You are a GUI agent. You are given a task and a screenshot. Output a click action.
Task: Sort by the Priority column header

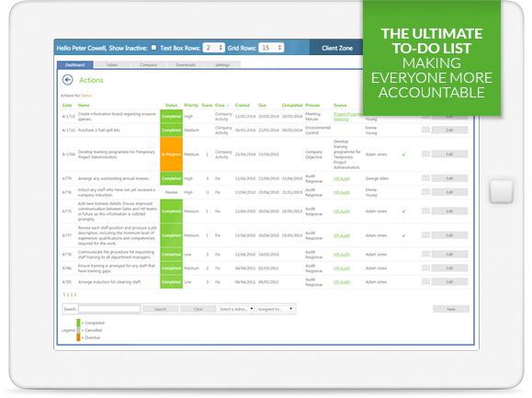click(x=191, y=105)
